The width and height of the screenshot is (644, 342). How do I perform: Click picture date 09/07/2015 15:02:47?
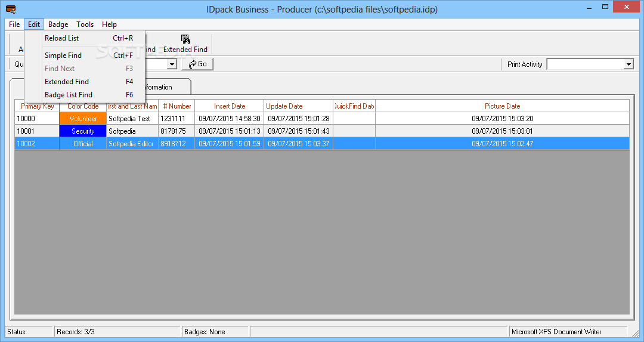502,143
